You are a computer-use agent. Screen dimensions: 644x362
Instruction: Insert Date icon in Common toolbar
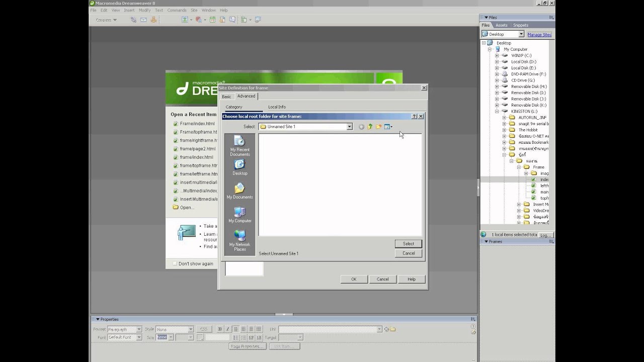(x=212, y=20)
